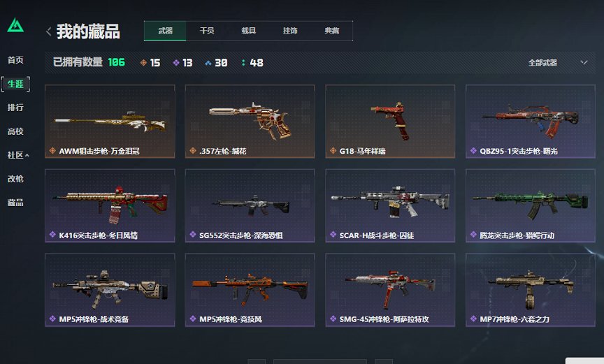Click the green triangle app logo
Viewport: 604px width, 364px height.
click(15, 25)
